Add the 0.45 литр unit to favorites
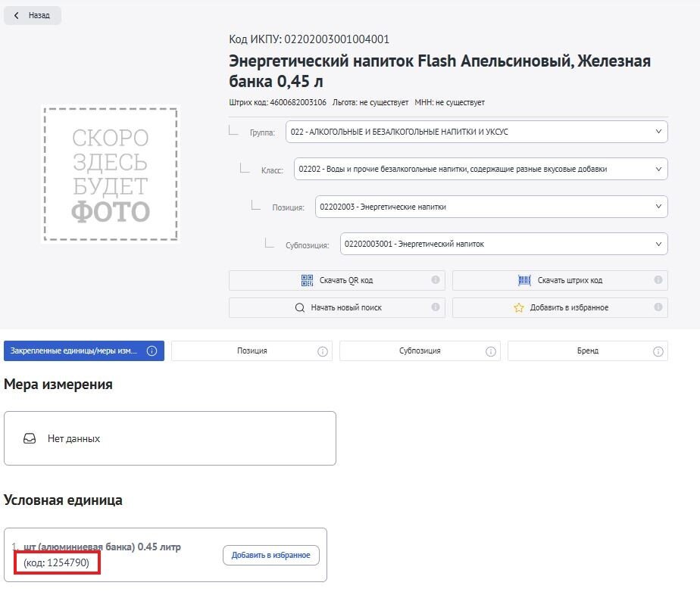The image size is (700, 595). tap(271, 556)
